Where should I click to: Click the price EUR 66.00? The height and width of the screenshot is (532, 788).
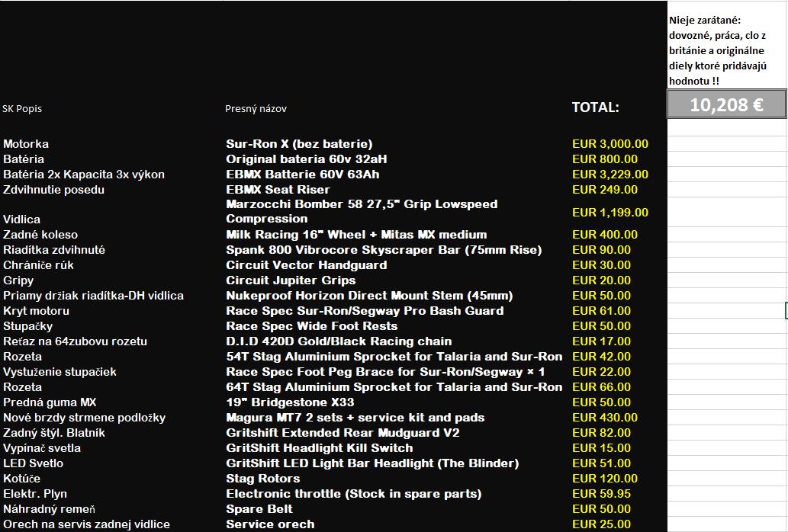(x=602, y=387)
